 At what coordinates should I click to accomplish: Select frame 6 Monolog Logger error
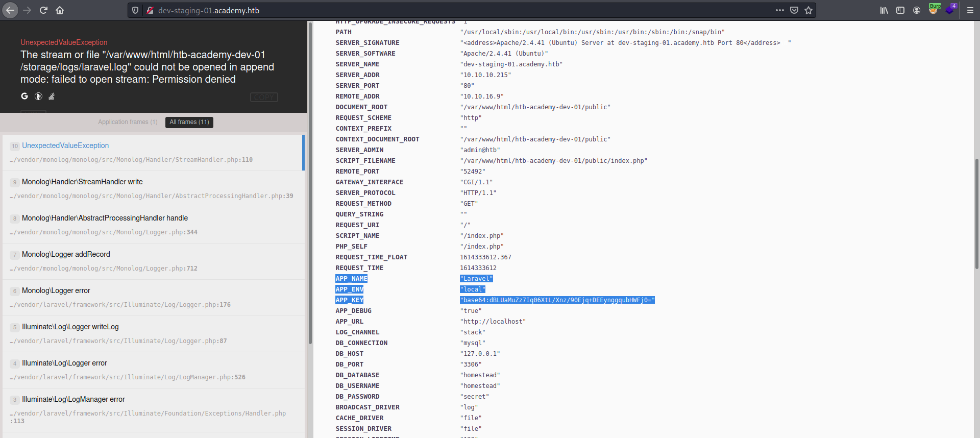(153, 297)
